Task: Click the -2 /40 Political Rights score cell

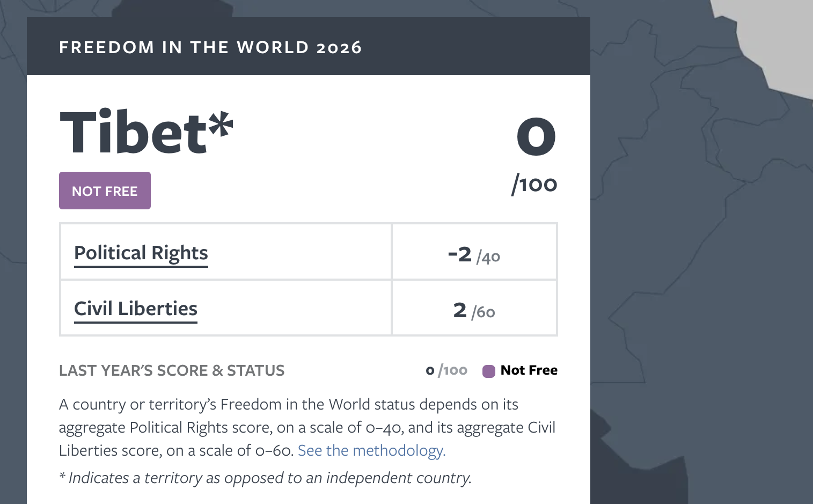Action: 474,252
